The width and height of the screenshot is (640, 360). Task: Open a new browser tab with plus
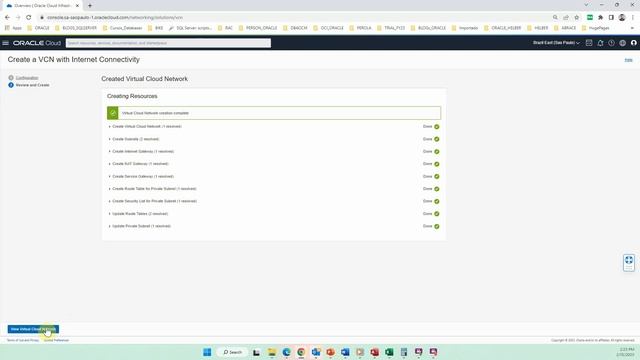click(90, 6)
